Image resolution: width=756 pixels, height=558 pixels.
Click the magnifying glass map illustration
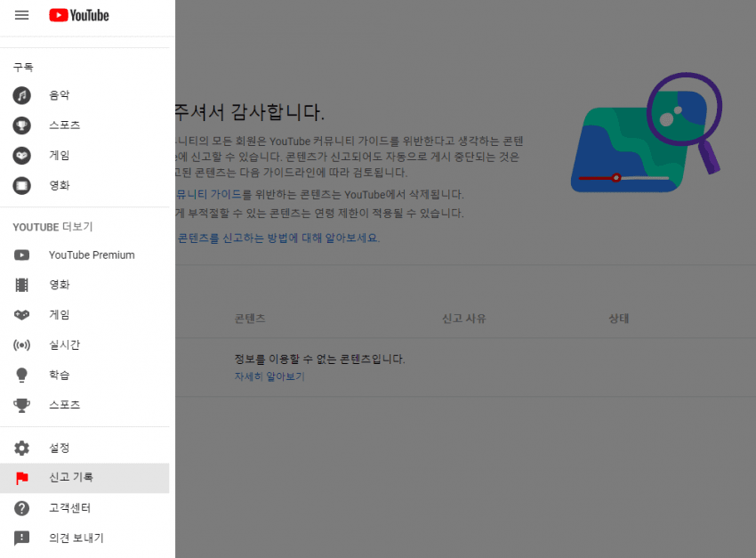pyautogui.click(x=646, y=133)
